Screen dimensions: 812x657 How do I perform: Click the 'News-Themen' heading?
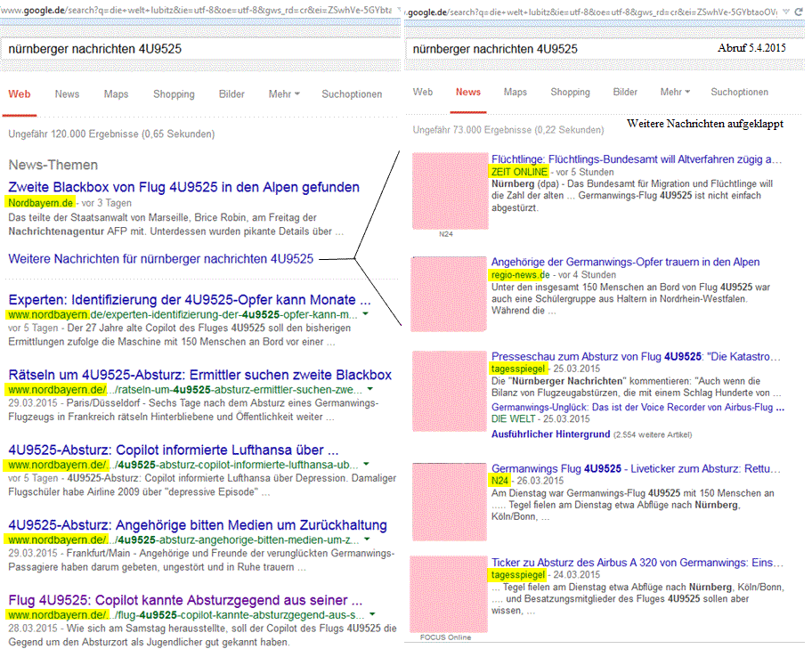point(53,166)
